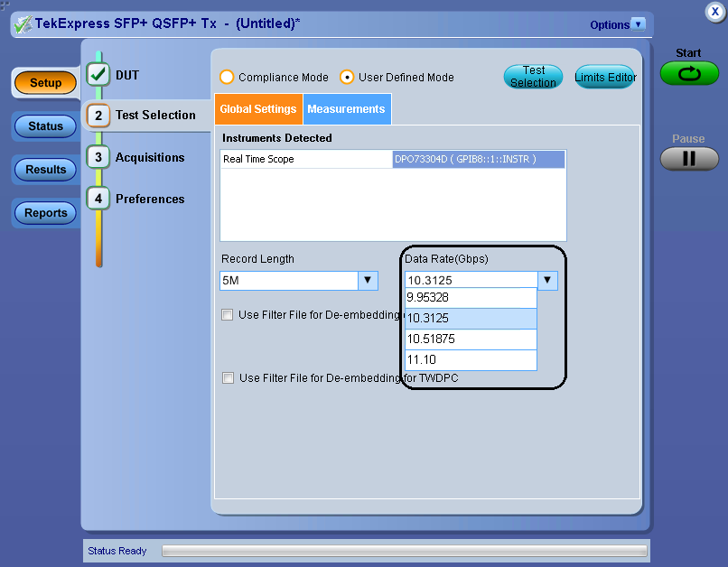Click the Pause icon
This screenshot has height=567, width=728.
point(688,158)
